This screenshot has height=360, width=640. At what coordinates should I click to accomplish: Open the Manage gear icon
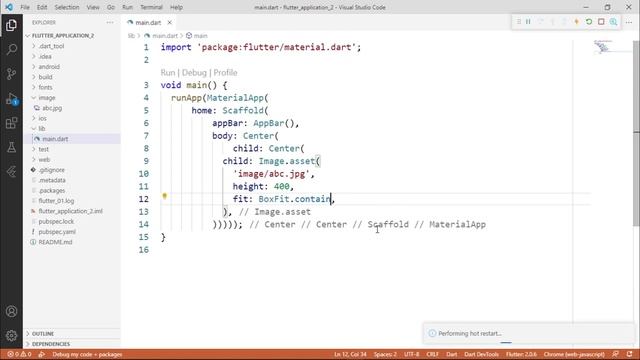tap(11, 336)
